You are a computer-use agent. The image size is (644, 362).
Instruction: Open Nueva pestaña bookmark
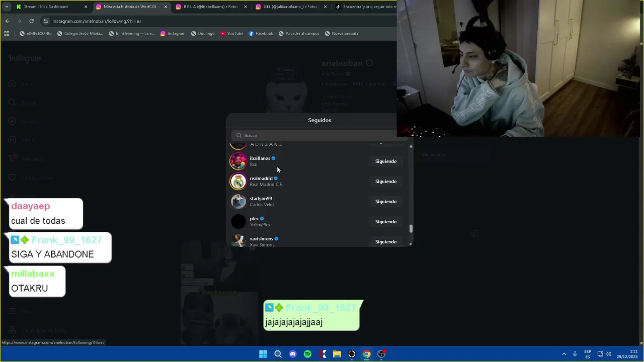(342, 34)
